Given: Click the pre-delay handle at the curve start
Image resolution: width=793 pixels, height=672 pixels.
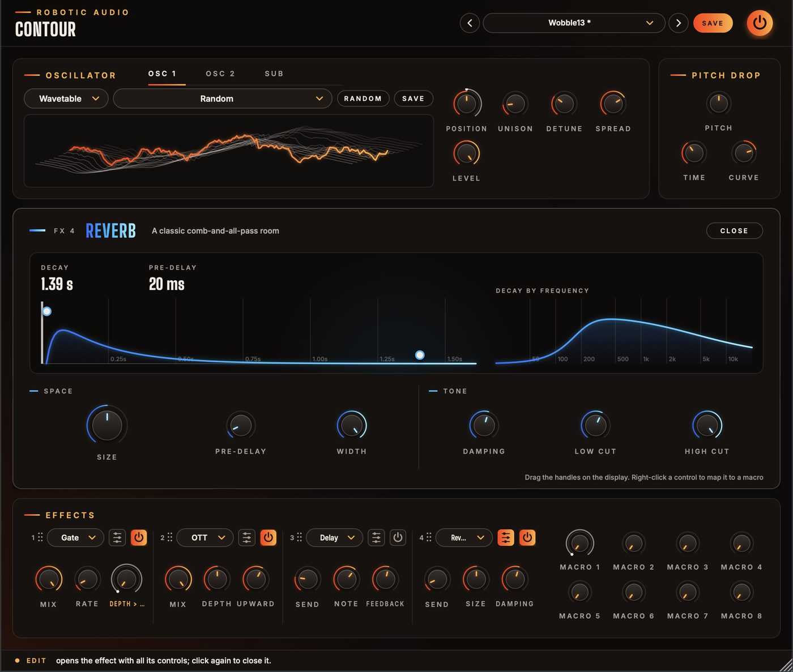Looking at the screenshot, I should coord(47,311).
